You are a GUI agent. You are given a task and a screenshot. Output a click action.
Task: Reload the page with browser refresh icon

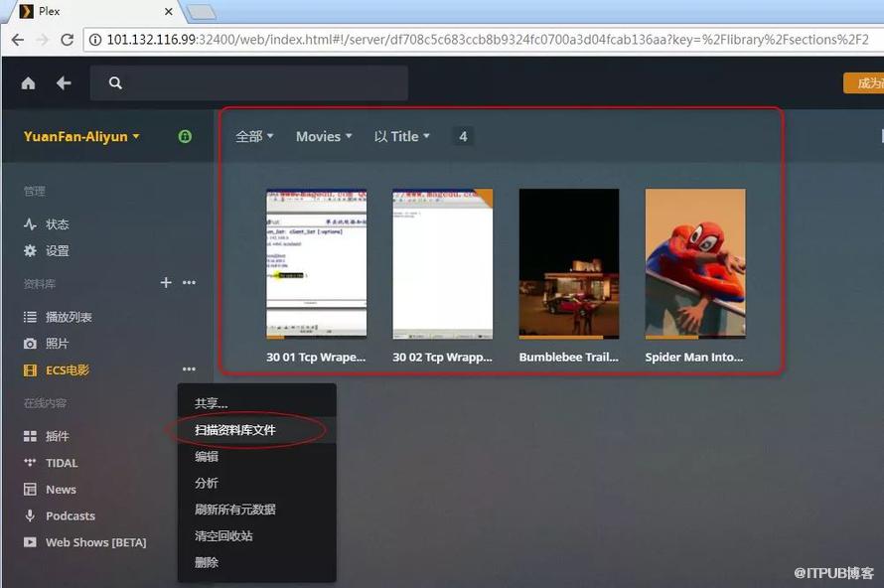pyautogui.click(x=68, y=40)
